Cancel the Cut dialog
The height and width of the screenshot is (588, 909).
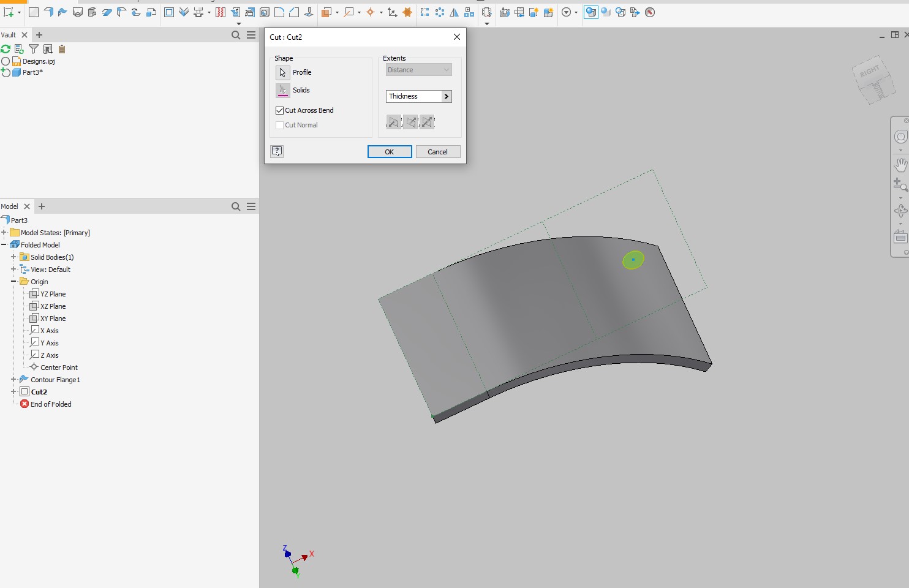click(438, 152)
